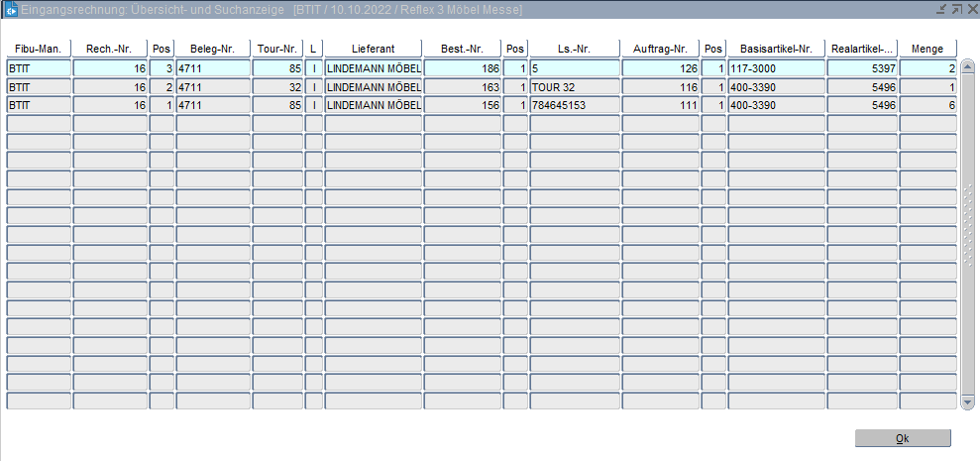
Task: Click the Basisartikel-Nr. column header
Action: [x=776, y=49]
